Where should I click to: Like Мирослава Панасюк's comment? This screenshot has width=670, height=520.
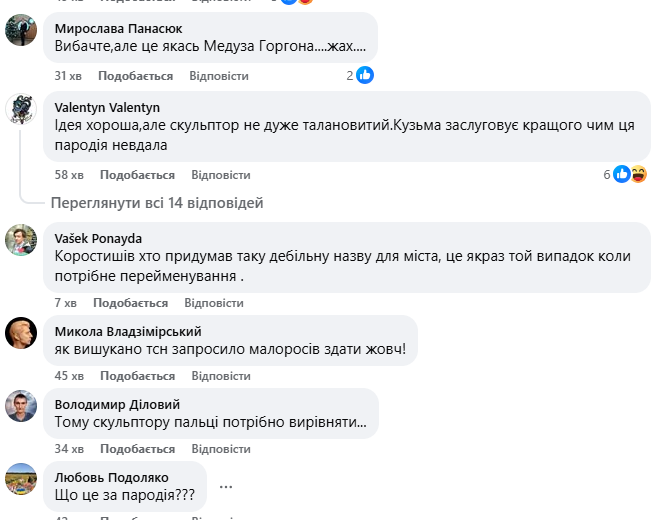click(x=136, y=76)
